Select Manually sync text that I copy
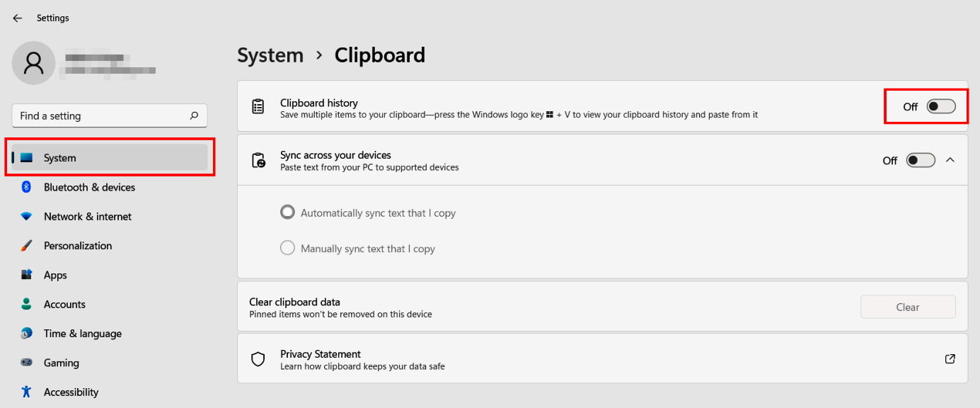Screen dimensions: 980x408 pyautogui.click(x=287, y=248)
